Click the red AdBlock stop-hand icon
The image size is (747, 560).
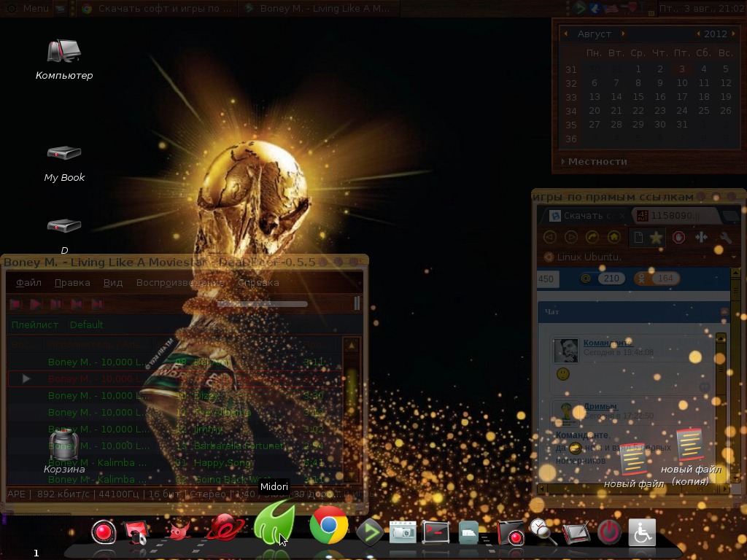pyautogui.click(x=678, y=237)
